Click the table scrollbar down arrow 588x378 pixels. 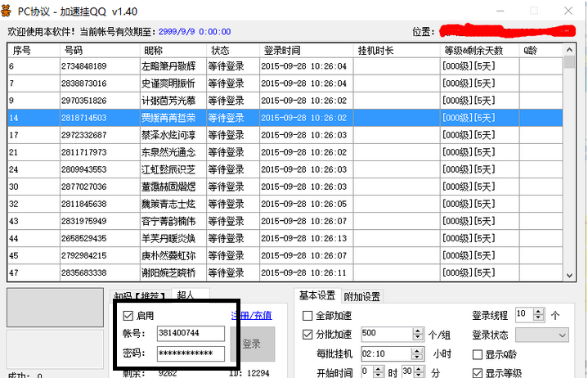coord(569,275)
